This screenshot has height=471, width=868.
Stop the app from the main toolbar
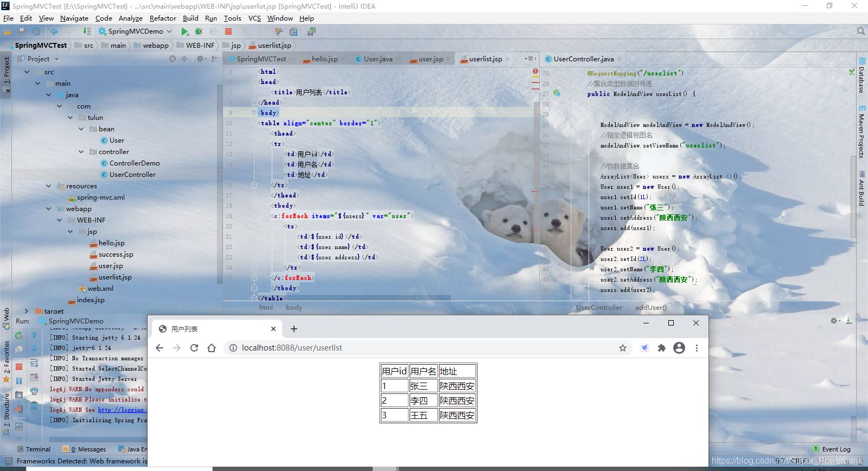pyautogui.click(x=228, y=31)
